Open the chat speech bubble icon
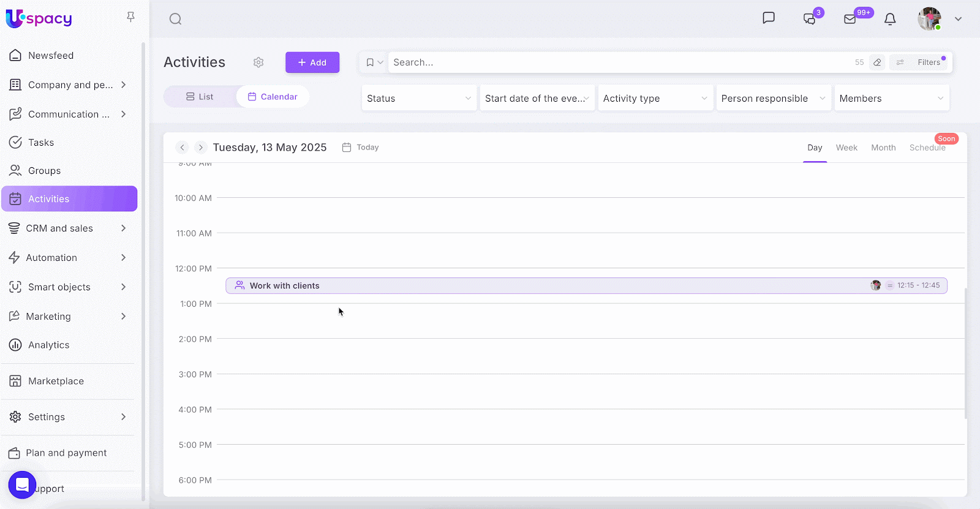The image size is (980, 509). 769,18
